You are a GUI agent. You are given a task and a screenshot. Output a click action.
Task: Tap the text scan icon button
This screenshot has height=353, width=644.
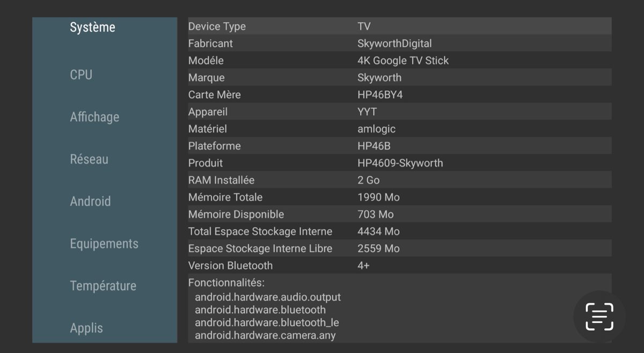[x=599, y=317]
